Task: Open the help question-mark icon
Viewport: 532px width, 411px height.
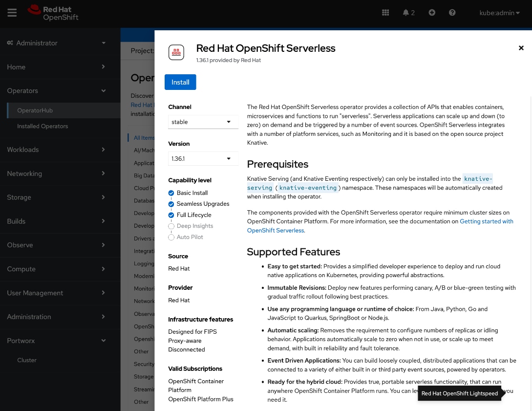Action: (x=452, y=12)
